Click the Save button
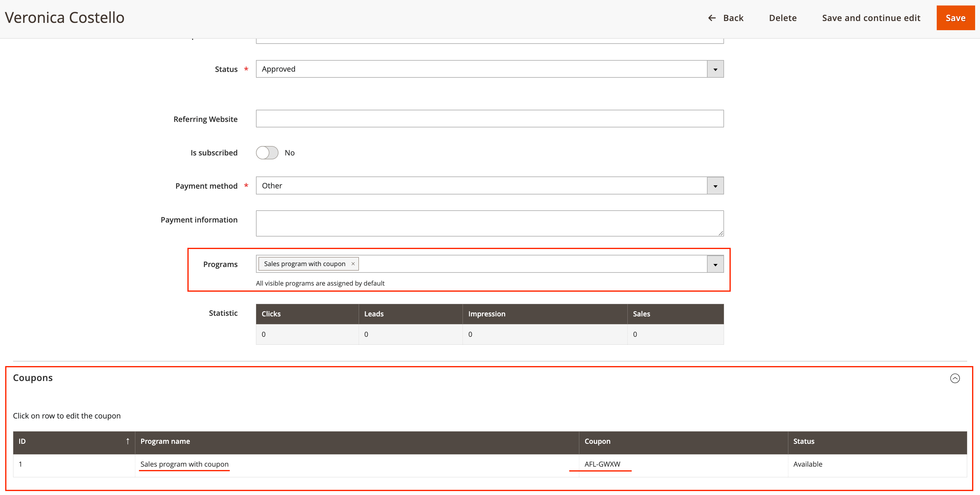 (x=955, y=18)
